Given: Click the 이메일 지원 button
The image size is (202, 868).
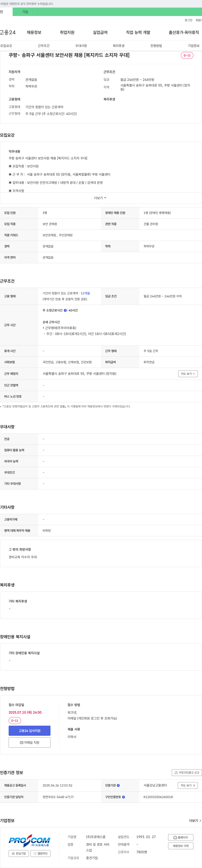Looking at the screenshot, I should (29, 742).
